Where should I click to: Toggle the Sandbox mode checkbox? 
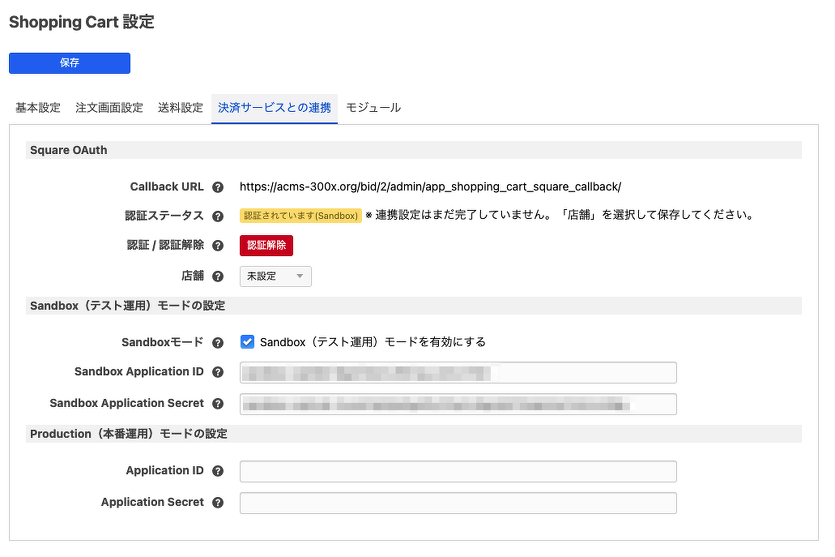(x=247, y=342)
